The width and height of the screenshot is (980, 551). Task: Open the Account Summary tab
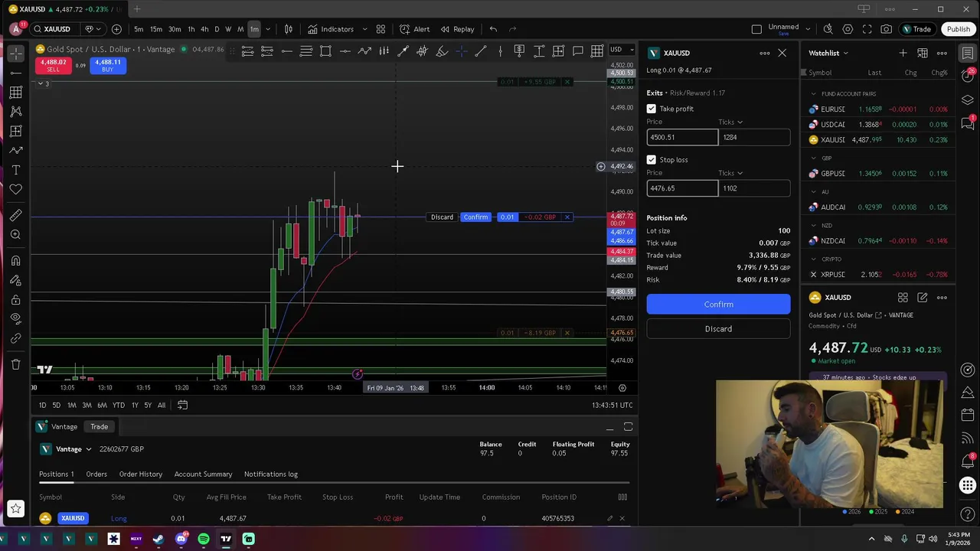pyautogui.click(x=203, y=474)
